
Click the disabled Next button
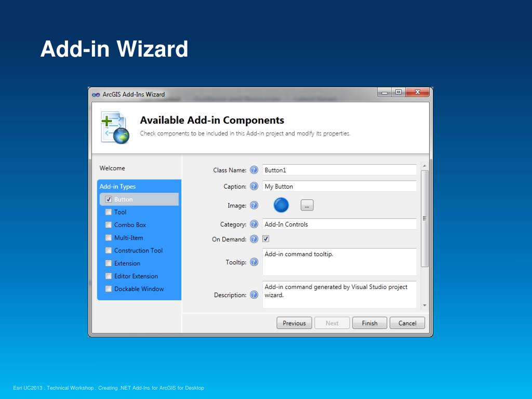(332, 323)
